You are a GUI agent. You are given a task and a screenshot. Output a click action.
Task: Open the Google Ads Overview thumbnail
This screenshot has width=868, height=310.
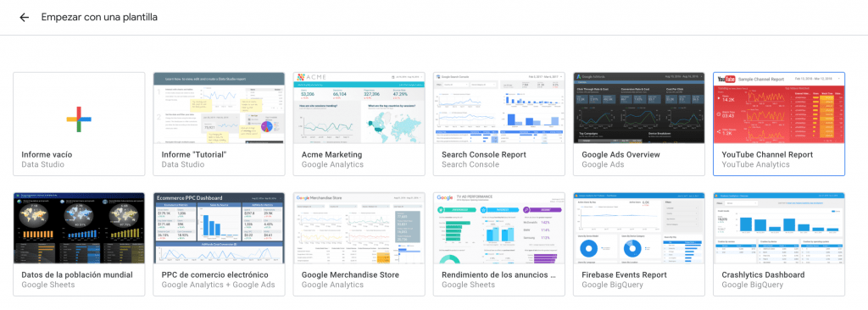pos(639,108)
